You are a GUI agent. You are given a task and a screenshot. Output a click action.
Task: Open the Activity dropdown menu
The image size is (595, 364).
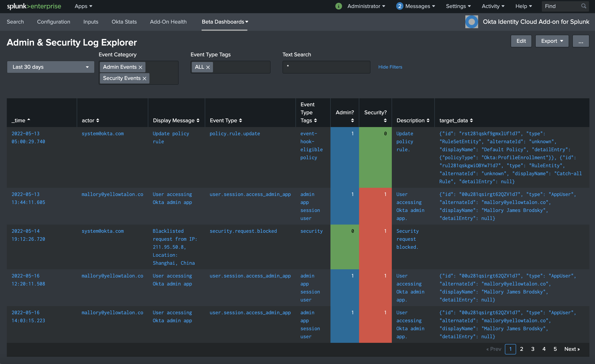click(x=493, y=6)
